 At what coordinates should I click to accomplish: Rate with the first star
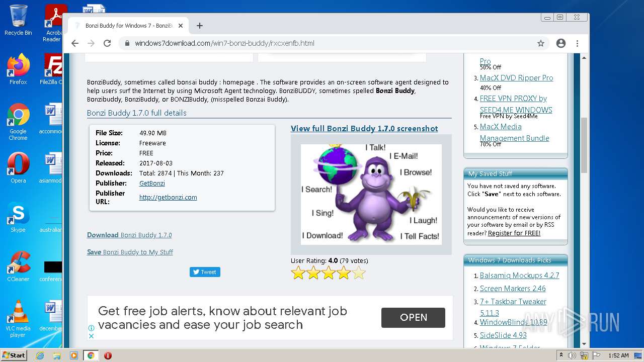pos(298,273)
